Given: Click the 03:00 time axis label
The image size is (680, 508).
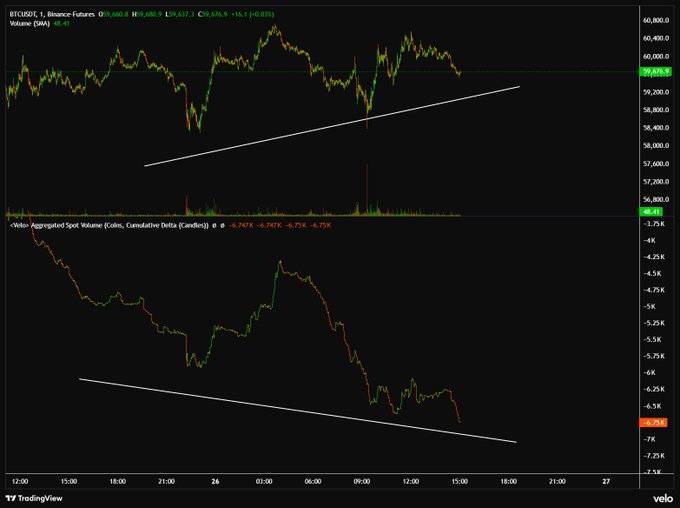Looking at the screenshot, I should (264, 481).
